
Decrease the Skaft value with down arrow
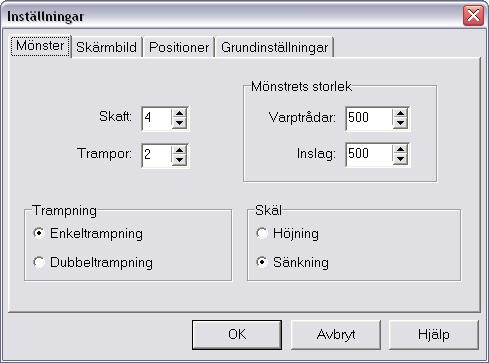click(x=179, y=123)
